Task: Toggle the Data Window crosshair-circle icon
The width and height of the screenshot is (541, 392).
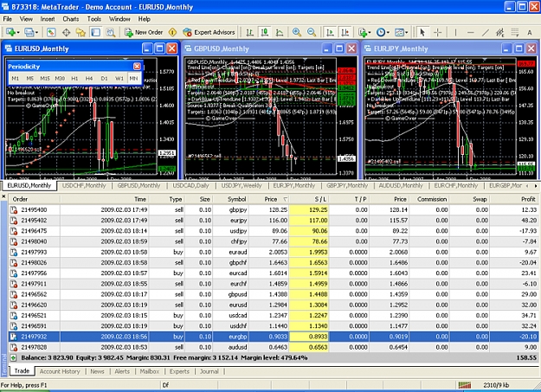Action: click(67, 32)
